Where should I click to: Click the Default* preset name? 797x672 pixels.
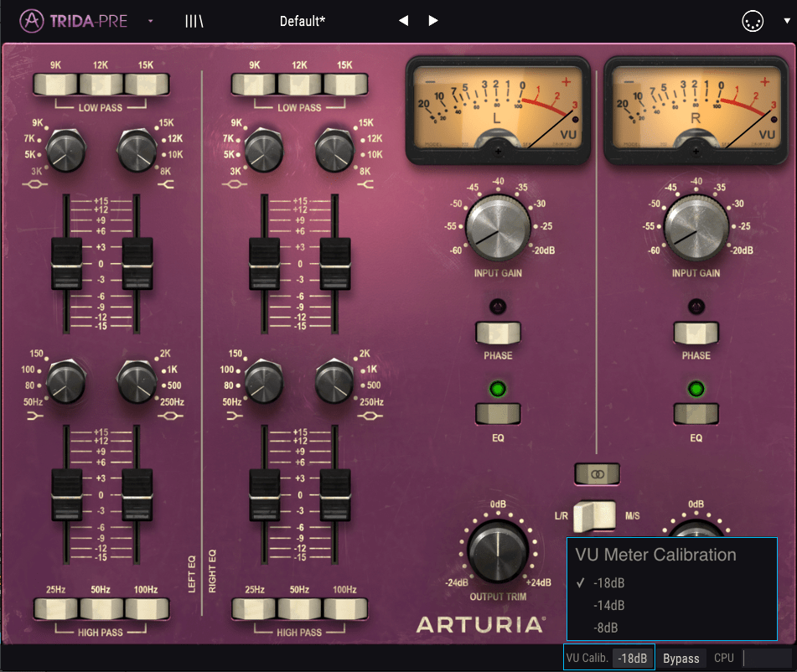click(x=303, y=21)
